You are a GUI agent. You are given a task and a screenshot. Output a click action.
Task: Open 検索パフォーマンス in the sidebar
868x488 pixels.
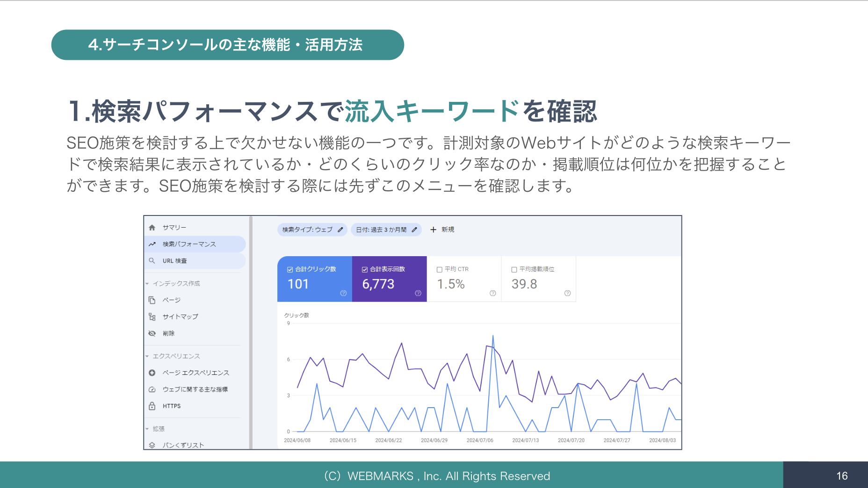(x=189, y=244)
